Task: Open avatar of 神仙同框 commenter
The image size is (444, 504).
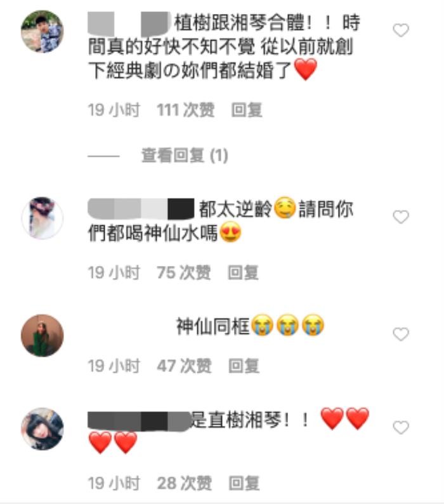Action: tap(42, 336)
